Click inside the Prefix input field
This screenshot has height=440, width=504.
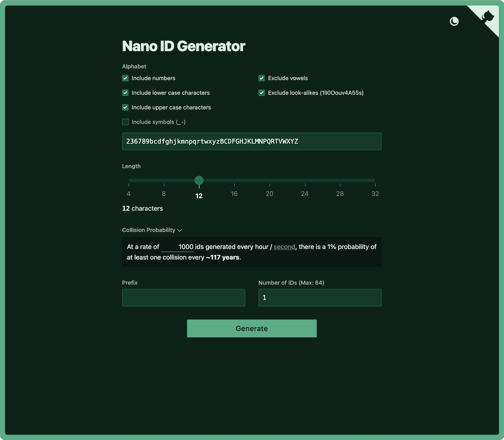(183, 297)
